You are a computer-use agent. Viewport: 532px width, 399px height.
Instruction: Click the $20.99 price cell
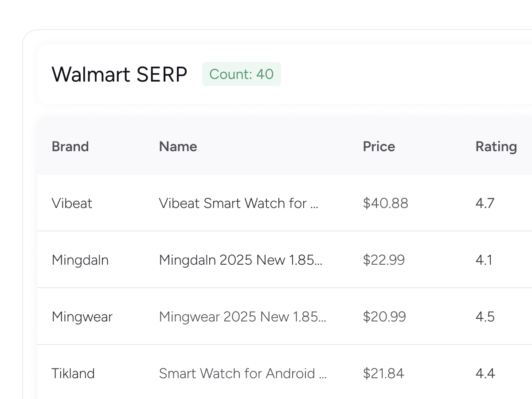384,317
